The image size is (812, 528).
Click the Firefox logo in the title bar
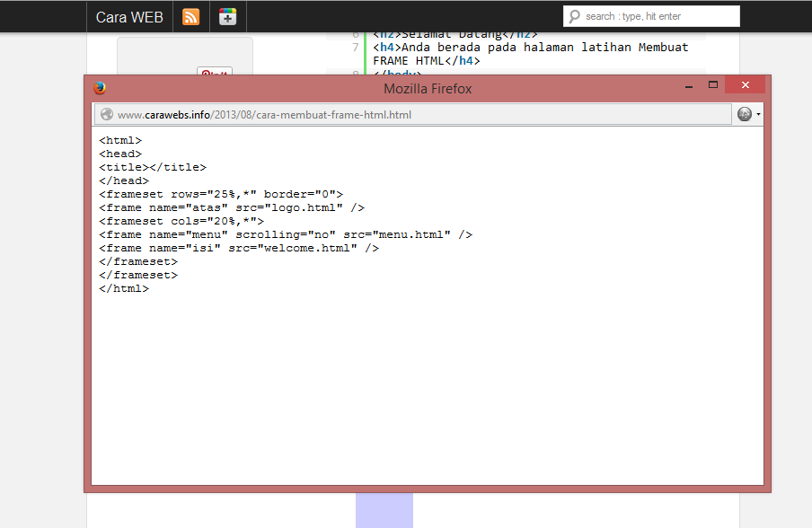100,88
